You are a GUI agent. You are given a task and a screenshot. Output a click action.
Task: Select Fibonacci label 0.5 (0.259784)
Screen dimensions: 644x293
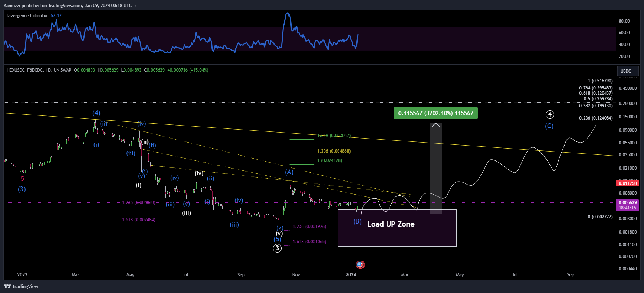click(x=598, y=99)
